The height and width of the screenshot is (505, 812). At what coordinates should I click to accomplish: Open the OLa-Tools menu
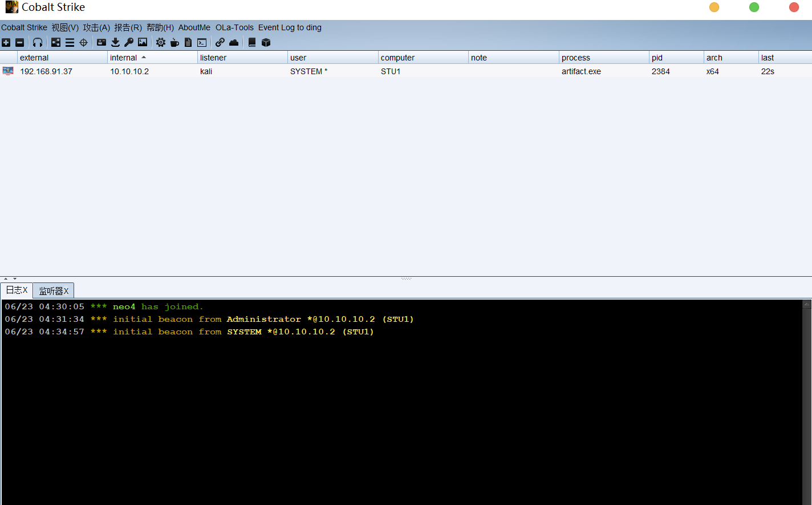tap(234, 27)
